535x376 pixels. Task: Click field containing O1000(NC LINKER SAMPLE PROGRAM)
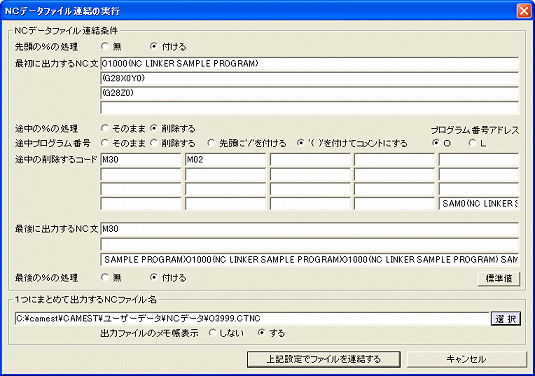[309, 64]
